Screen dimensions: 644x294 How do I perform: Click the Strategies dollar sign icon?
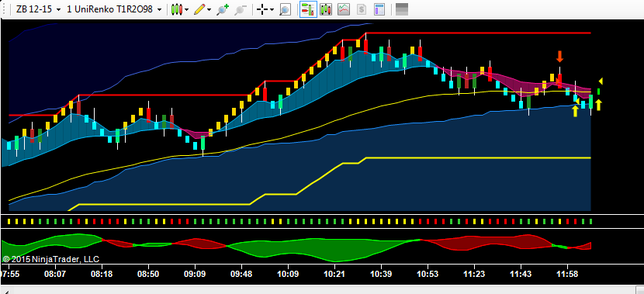pos(362,9)
